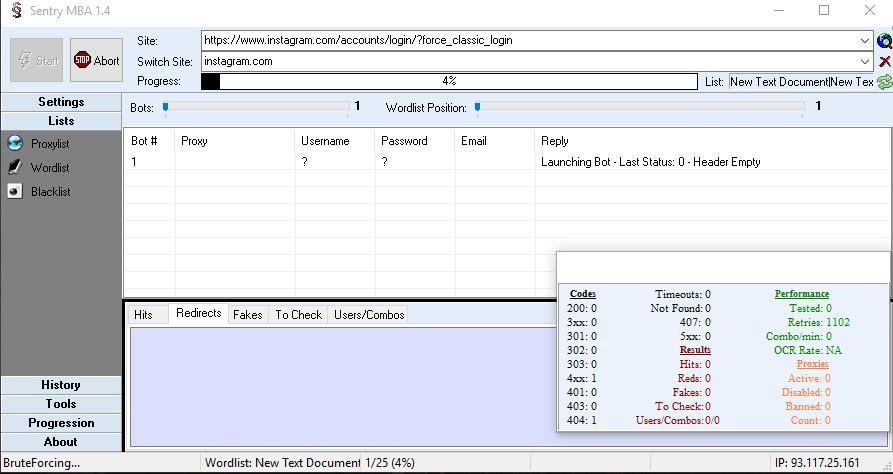Maximize the Sentry MBA window
This screenshot has width=893, height=474.
[x=824, y=10]
